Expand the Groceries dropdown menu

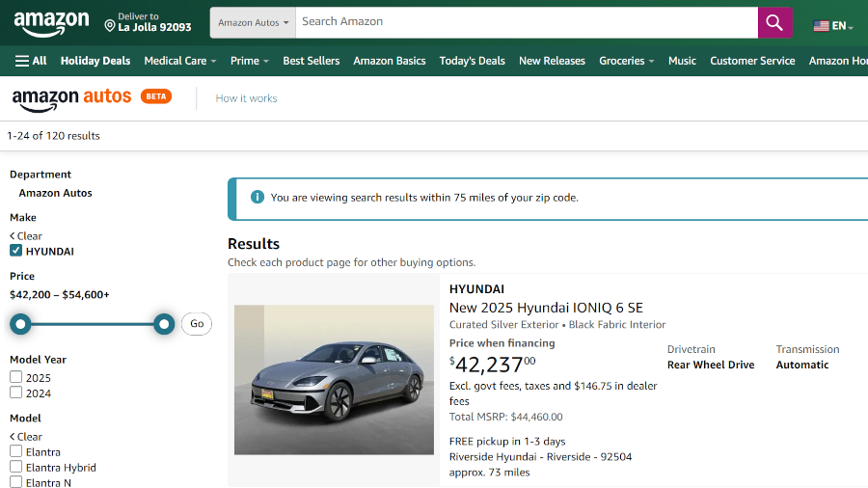627,61
